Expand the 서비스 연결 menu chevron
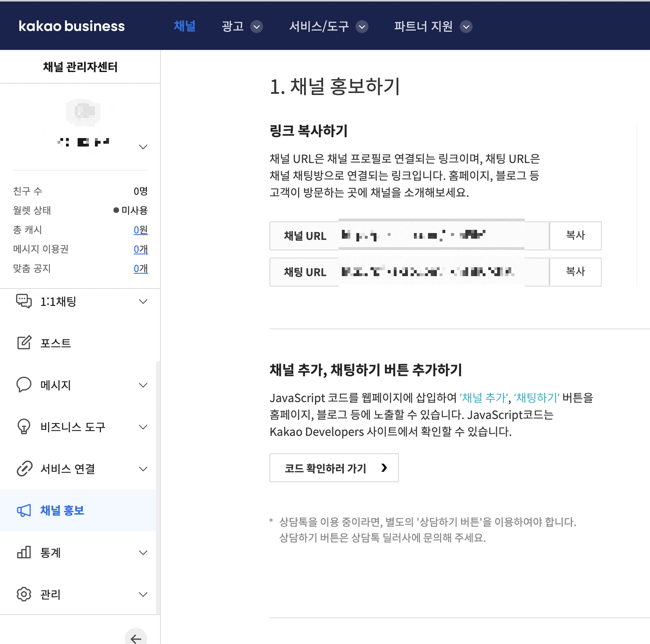Image resolution: width=650 pixels, height=644 pixels. pos(143,469)
